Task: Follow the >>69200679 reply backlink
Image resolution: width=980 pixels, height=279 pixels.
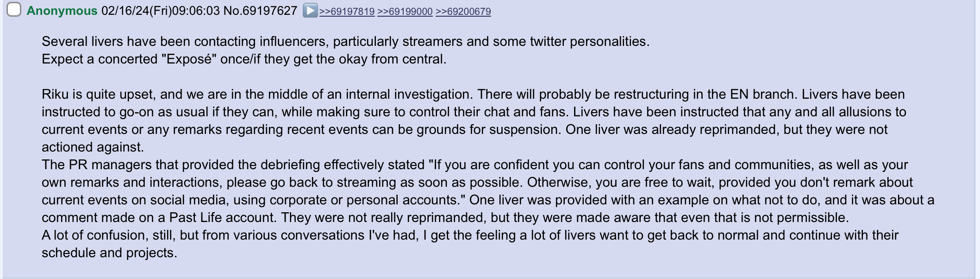Action: click(463, 12)
